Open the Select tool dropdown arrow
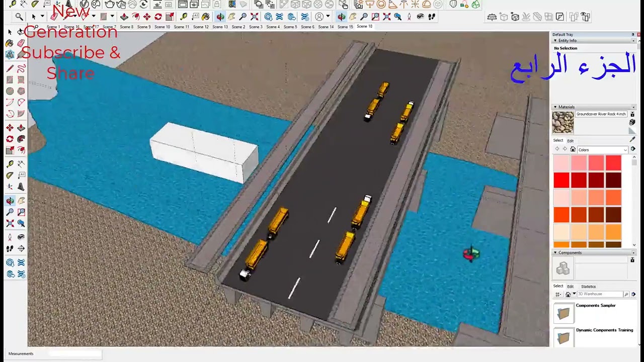This screenshot has height=362, width=644. (42, 17)
